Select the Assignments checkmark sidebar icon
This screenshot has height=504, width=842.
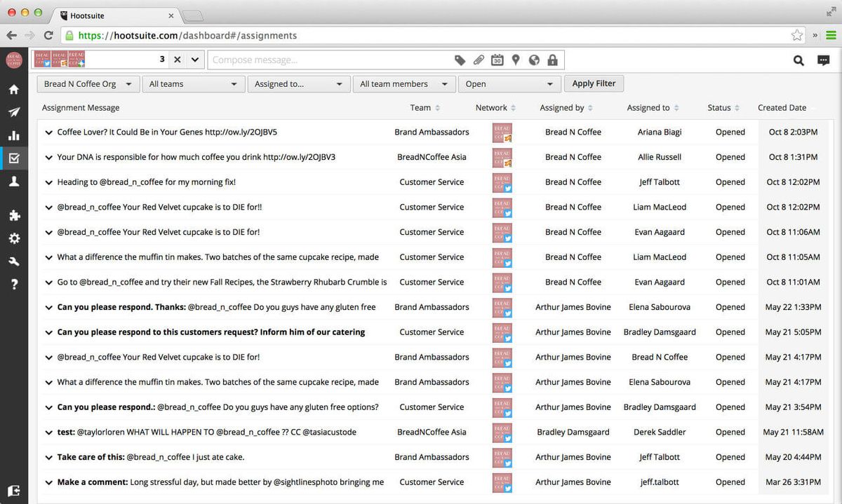tap(13, 158)
